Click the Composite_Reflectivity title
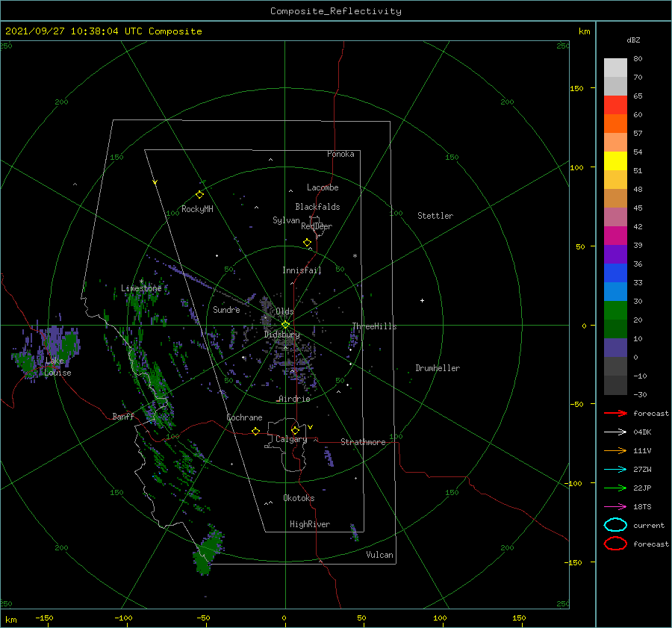Viewport: 672px width, 628px height. [336, 11]
